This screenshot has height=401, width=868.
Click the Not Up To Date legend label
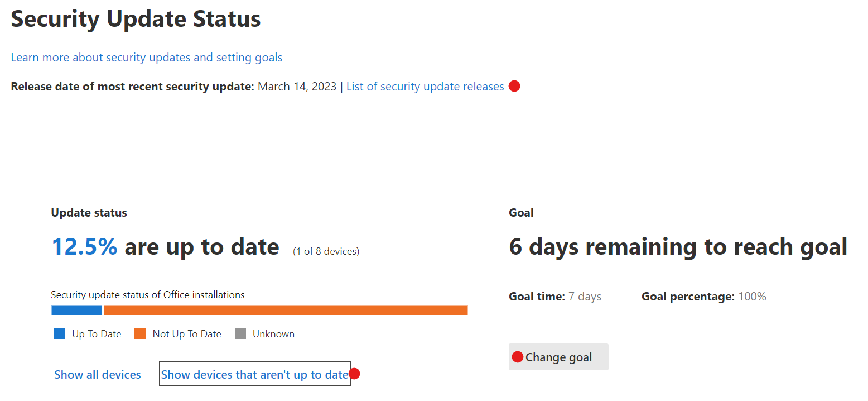point(186,333)
